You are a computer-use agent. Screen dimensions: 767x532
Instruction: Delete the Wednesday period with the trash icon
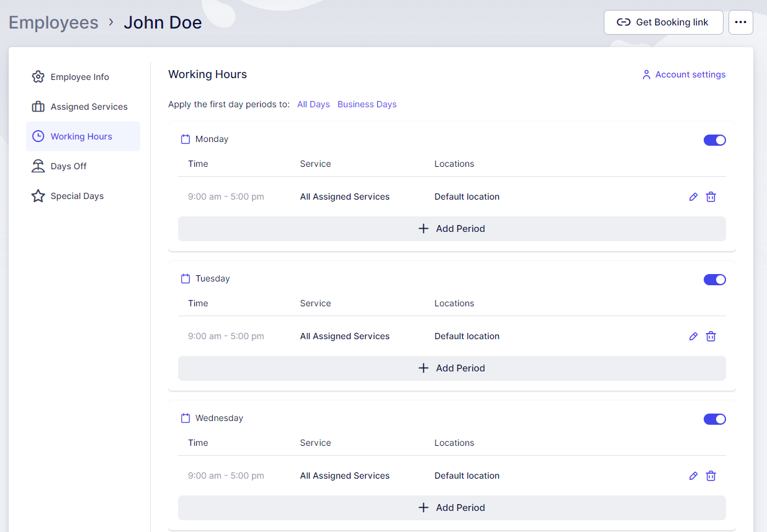click(x=711, y=476)
